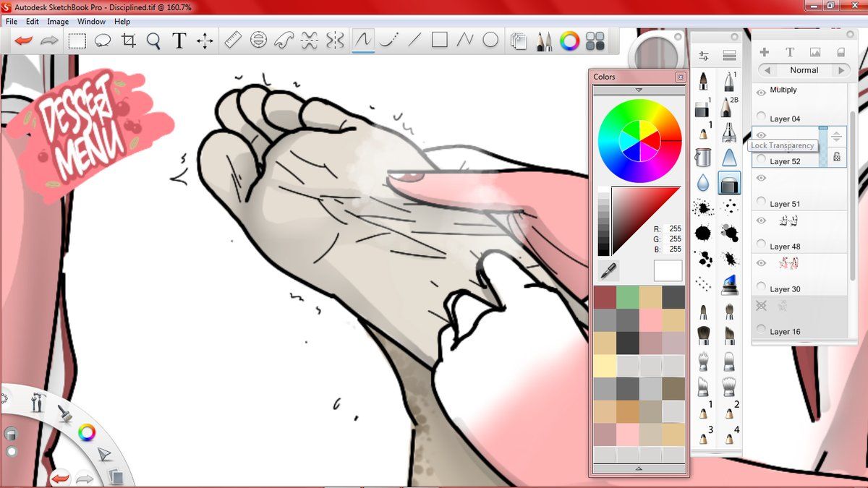Open the color puck in corner lagoon
Screen dimensions: 868x488
[87, 433]
